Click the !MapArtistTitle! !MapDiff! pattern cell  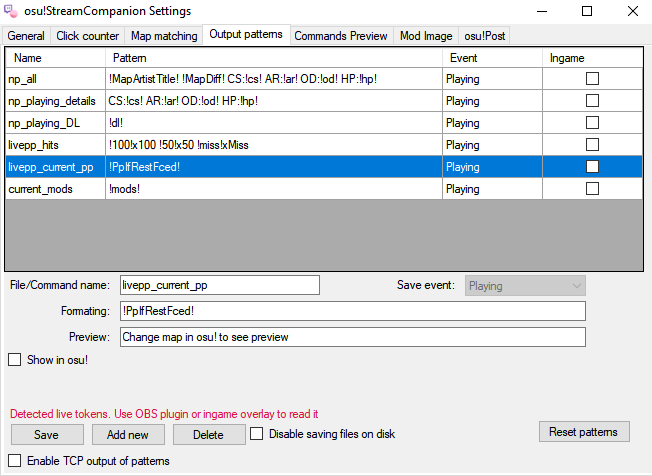(274, 79)
